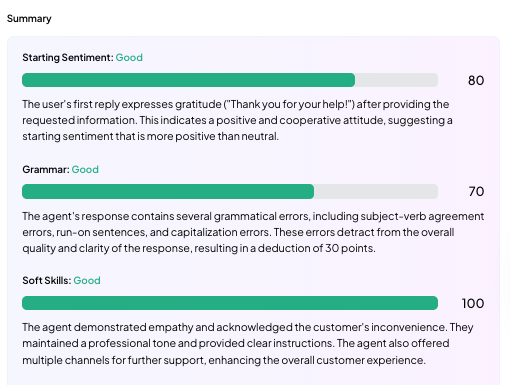Click the Starting Sentiment Good rating
The height and width of the screenshot is (385, 510).
coord(129,58)
